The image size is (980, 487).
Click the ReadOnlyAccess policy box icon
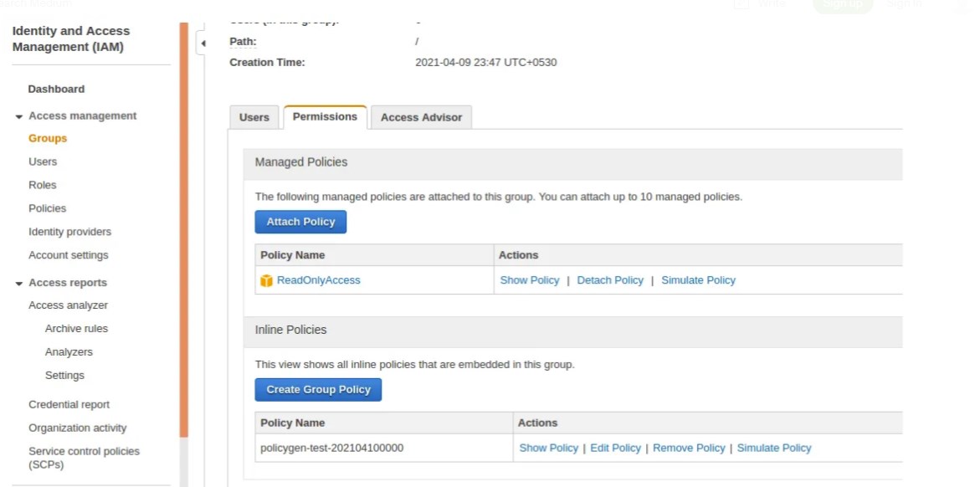(x=267, y=281)
